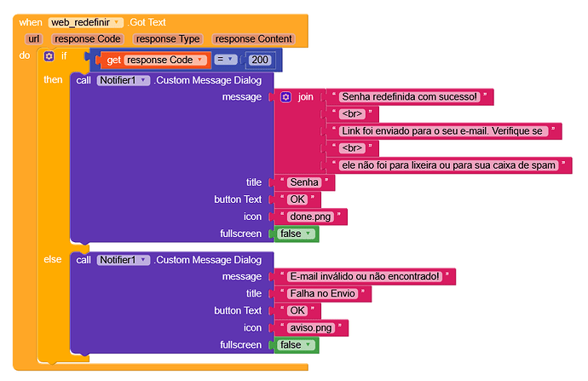Select the '.Got Text' event label

pos(147,22)
